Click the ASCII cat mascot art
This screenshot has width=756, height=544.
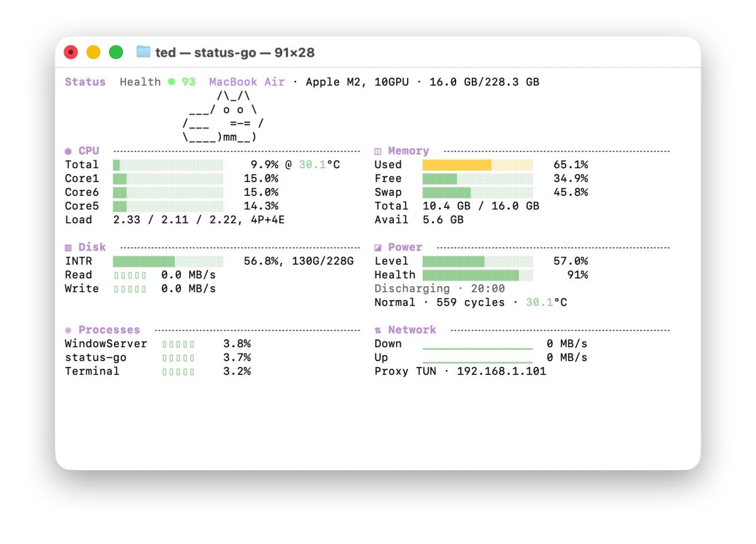[x=223, y=116]
